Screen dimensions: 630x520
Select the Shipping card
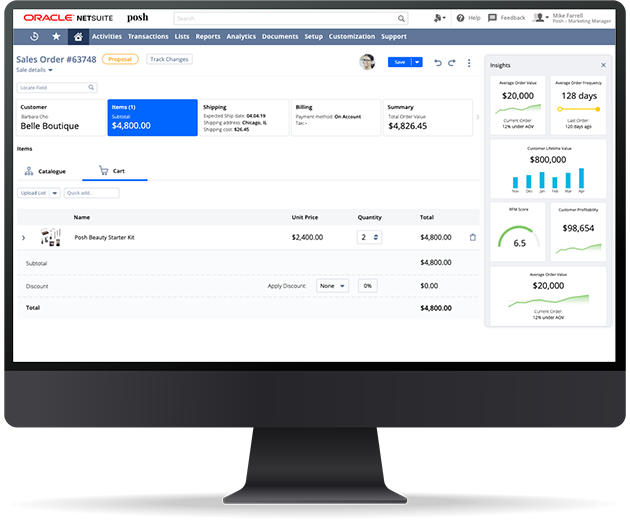coord(244,118)
